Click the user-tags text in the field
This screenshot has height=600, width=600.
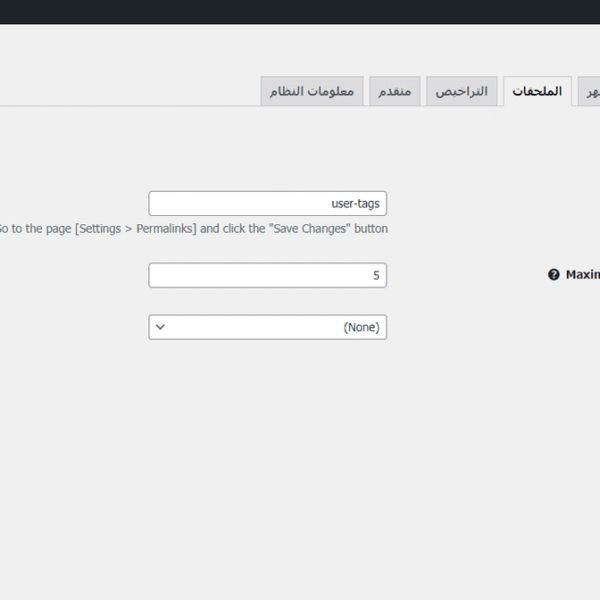355,203
